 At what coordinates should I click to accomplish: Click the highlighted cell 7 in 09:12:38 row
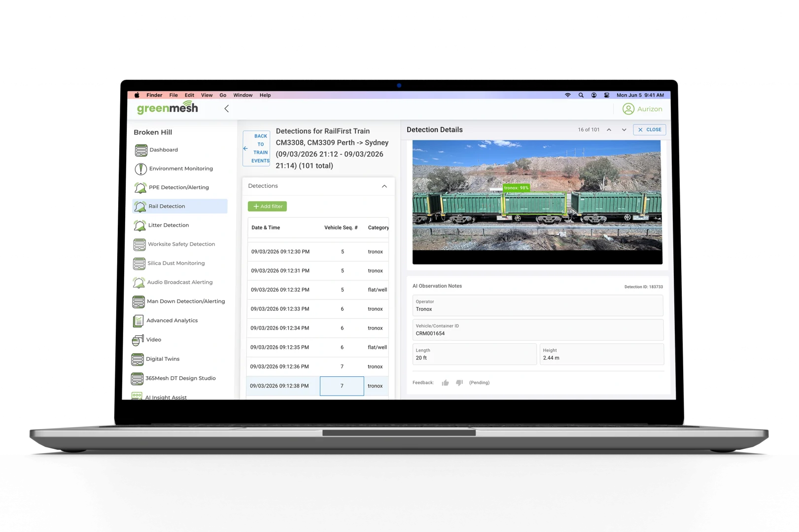pos(342,386)
